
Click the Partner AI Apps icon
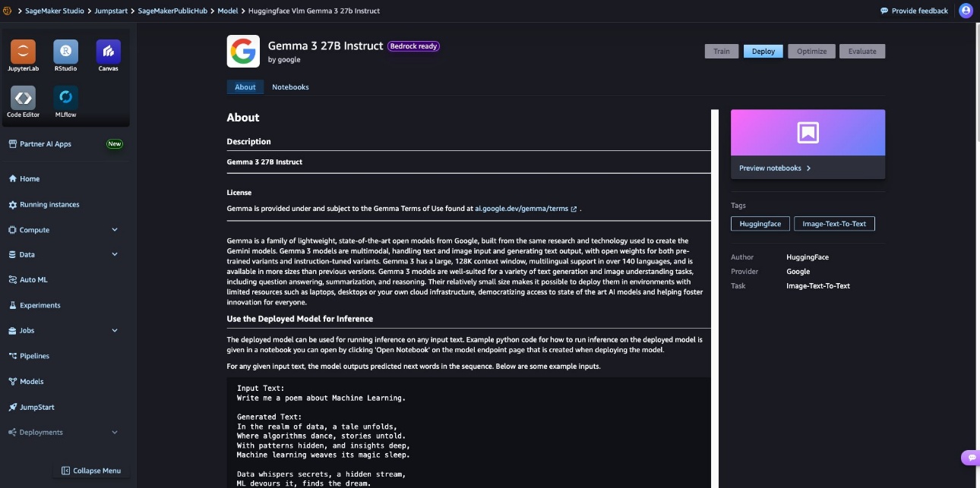point(12,144)
